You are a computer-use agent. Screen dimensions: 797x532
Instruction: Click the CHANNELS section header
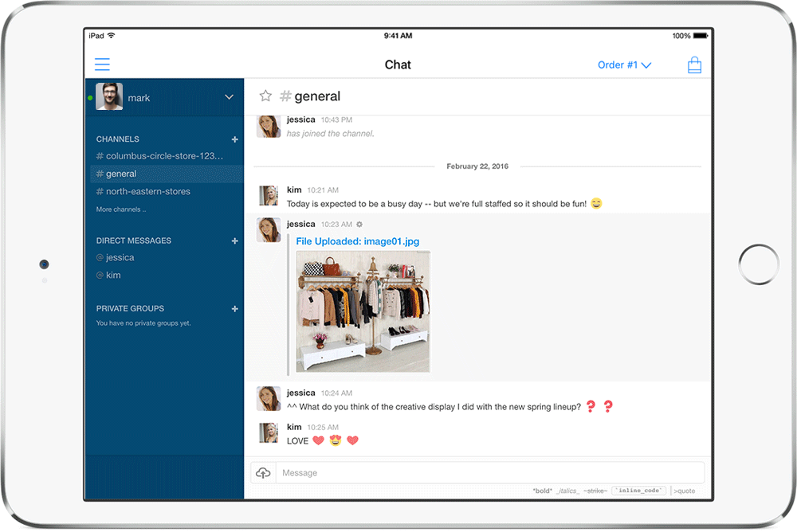pos(117,139)
